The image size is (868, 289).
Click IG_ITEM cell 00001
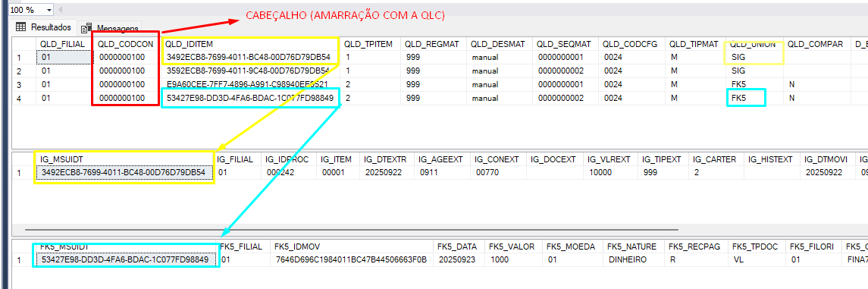337,173
